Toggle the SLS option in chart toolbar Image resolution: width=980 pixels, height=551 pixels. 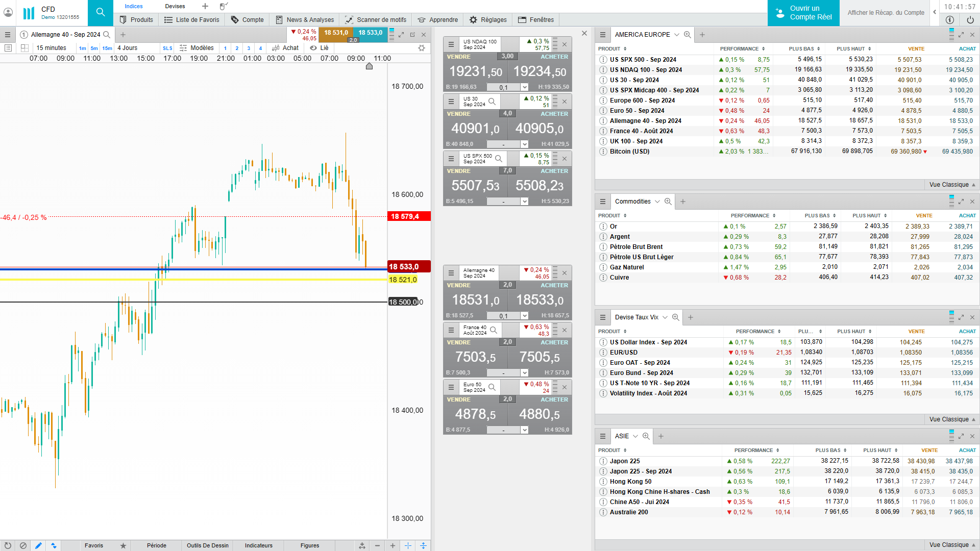tap(167, 48)
